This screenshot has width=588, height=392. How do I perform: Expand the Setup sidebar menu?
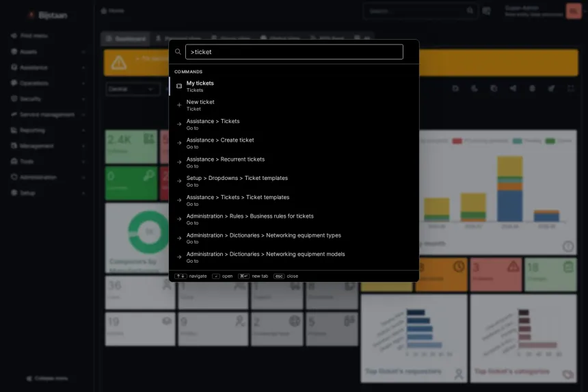tap(47, 193)
